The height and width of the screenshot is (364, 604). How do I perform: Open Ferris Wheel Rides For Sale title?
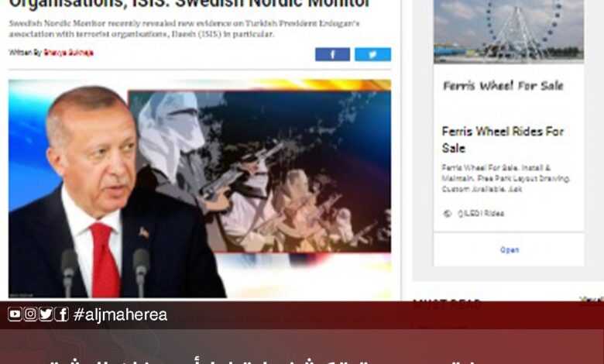(x=503, y=139)
